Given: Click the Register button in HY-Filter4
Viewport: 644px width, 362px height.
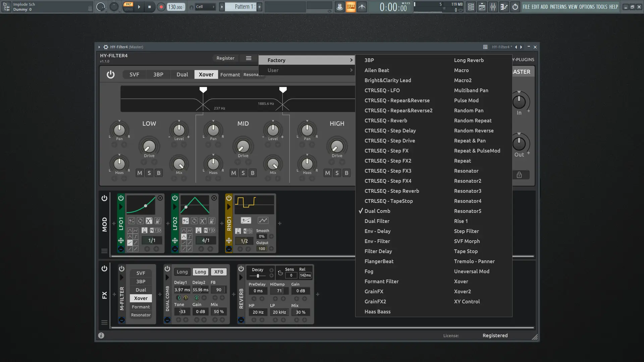Looking at the screenshot, I should (225, 58).
